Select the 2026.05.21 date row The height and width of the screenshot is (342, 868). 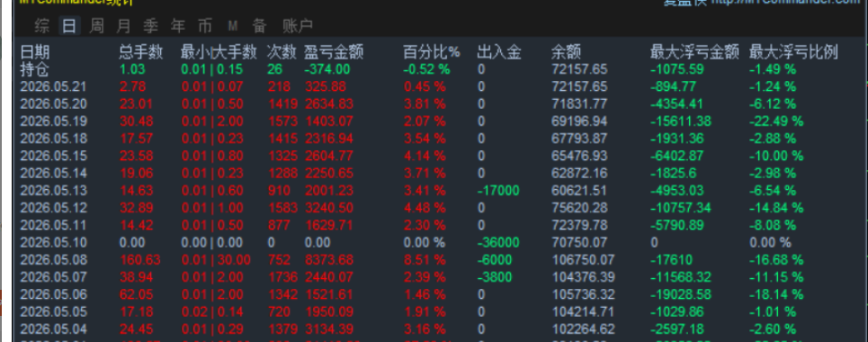tap(54, 86)
